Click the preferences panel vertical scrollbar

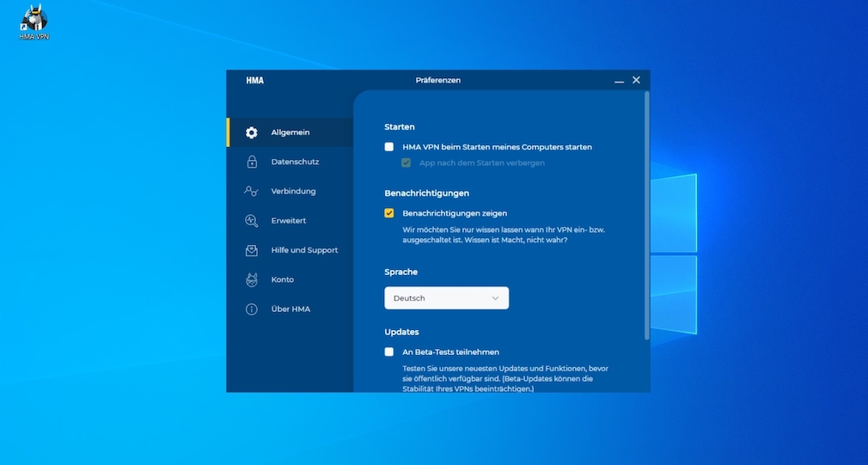coord(646,215)
